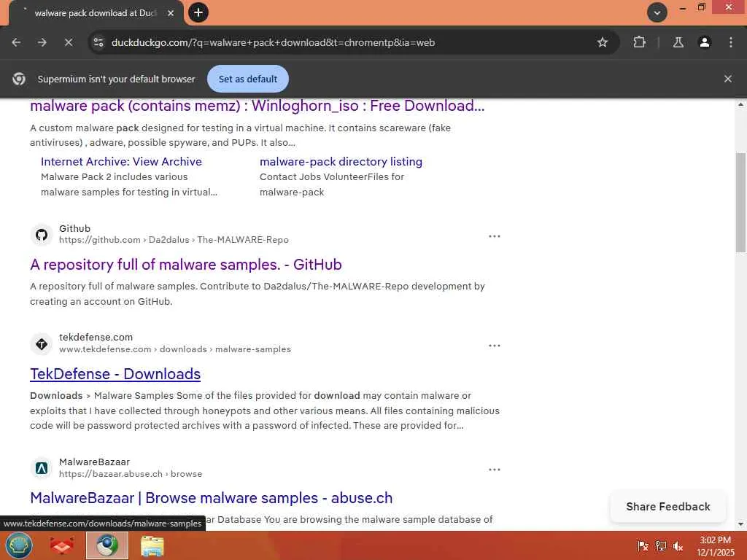The height and width of the screenshot is (560, 747).
Task: Open a new tab with the plus button
Action: 198,12
